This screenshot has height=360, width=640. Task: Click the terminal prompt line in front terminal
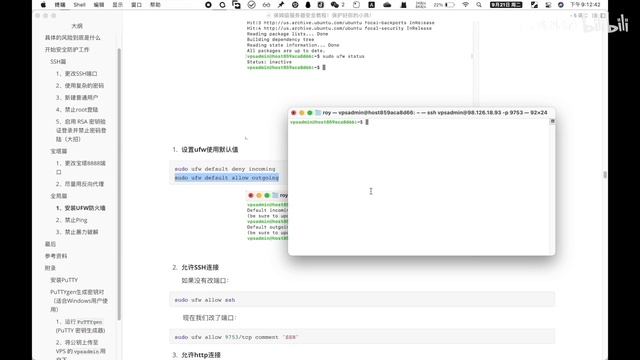tap(329, 122)
